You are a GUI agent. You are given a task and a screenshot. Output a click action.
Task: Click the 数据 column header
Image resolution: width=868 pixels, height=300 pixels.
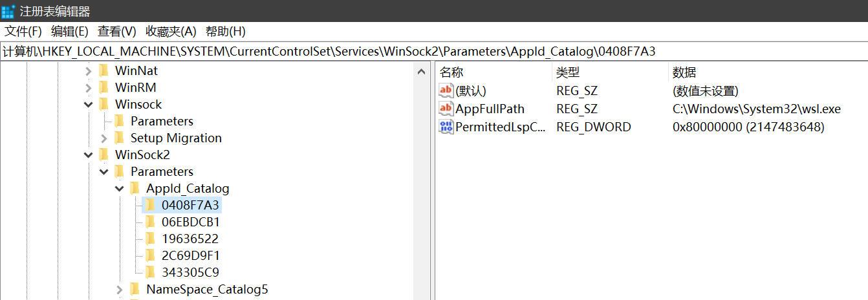tap(684, 72)
